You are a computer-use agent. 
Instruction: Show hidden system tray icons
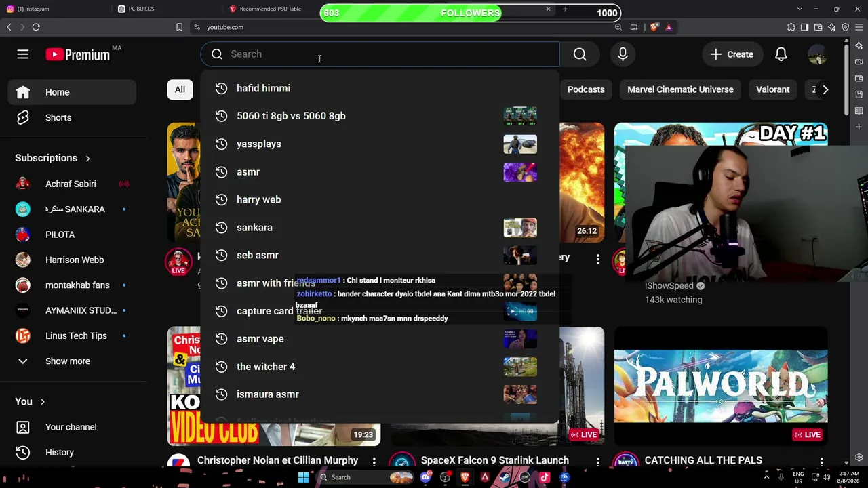tap(767, 477)
